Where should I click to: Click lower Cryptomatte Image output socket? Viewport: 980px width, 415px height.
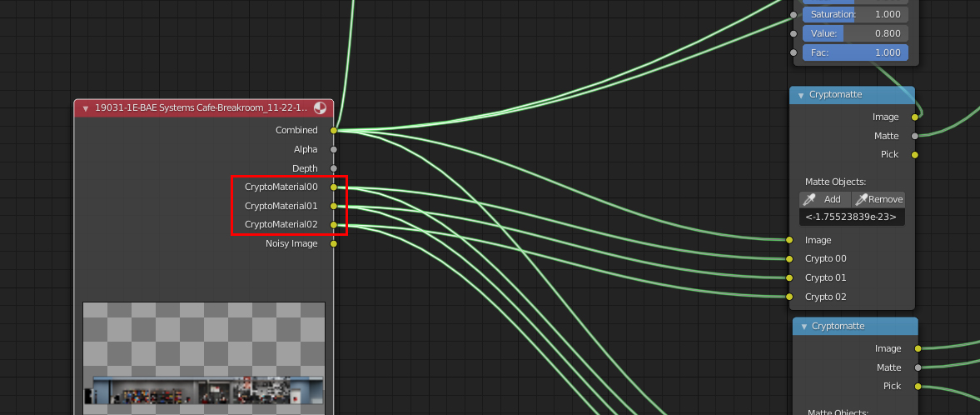(x=918, y=348)
